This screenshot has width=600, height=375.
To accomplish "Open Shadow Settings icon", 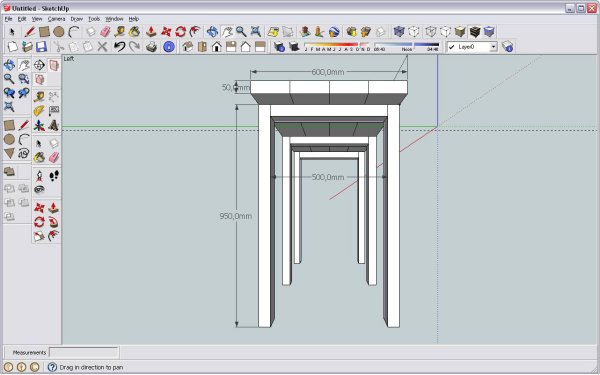I will pos(279,47).
